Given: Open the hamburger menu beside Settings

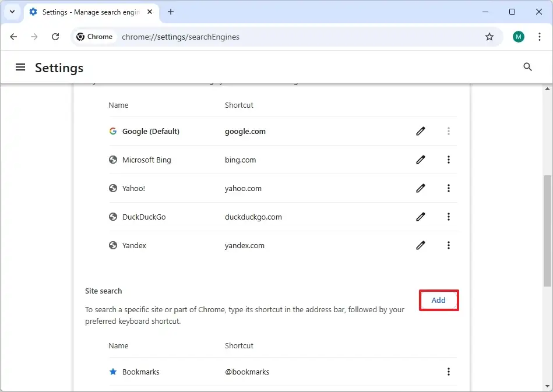Looking at the screenshot, I should [x=20, y=67].
